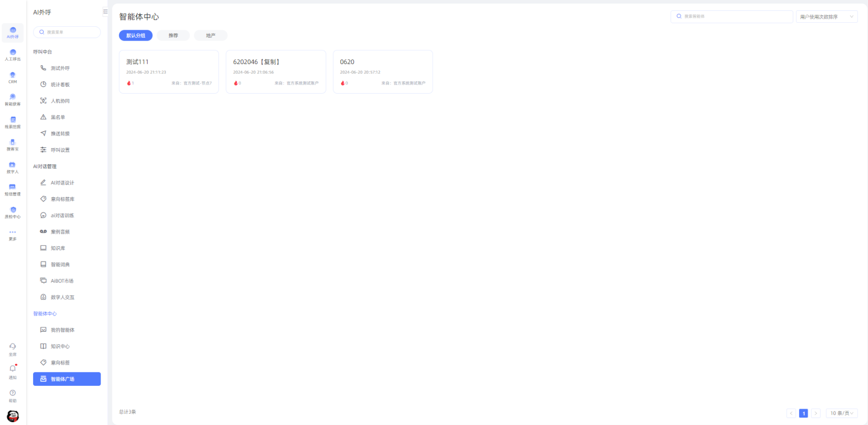The width and height of the screenshot is (868, 425).
Task: Click the 帮助 question mark icon
Action: click(x=13, y=395)
